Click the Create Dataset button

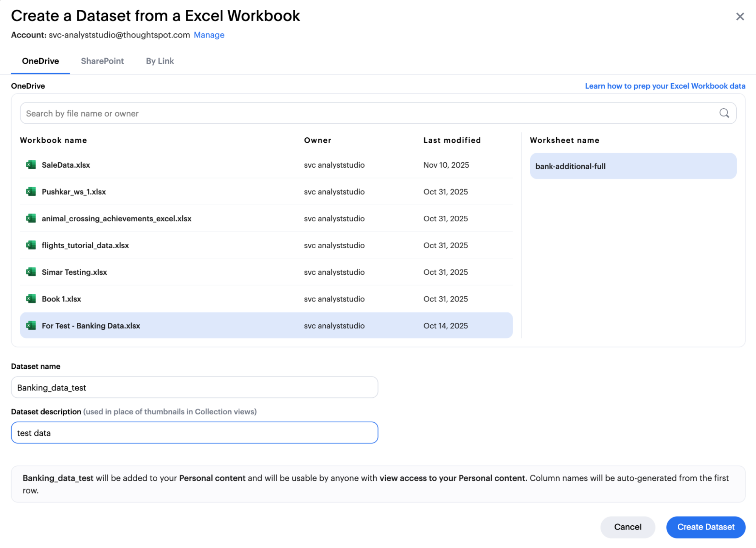pos(705,527)
